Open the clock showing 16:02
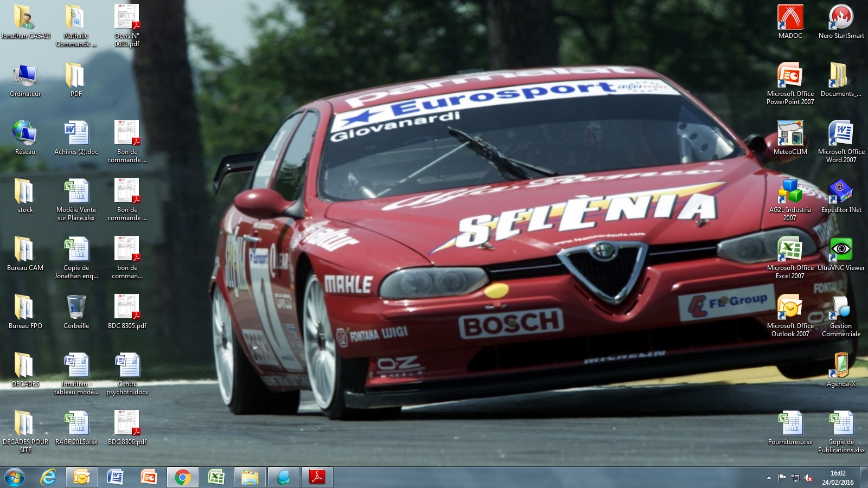Image resolution: width=868 pixels, height=488 pixels. (x=838, y=478)
